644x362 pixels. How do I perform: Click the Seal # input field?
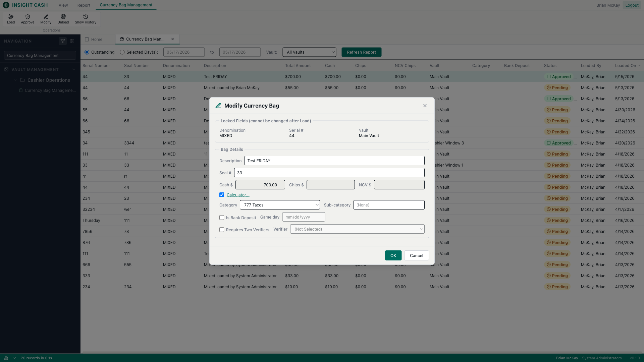point(329,173)
